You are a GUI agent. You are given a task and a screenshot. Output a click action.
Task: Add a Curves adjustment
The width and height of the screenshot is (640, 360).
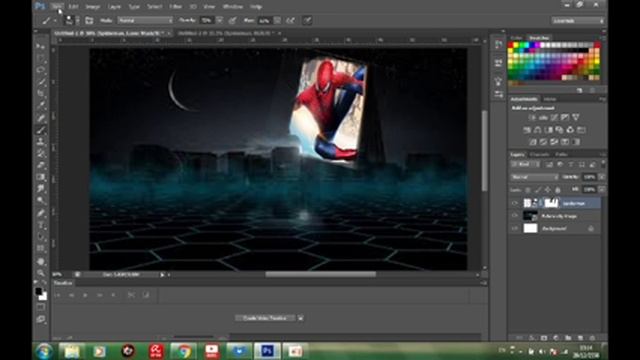pos(554,118)
